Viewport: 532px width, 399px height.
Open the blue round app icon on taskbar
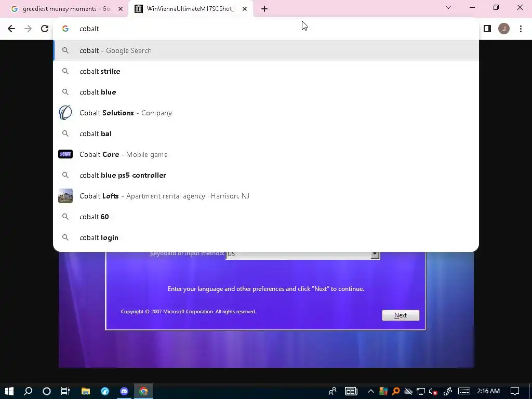coord(105,391)
